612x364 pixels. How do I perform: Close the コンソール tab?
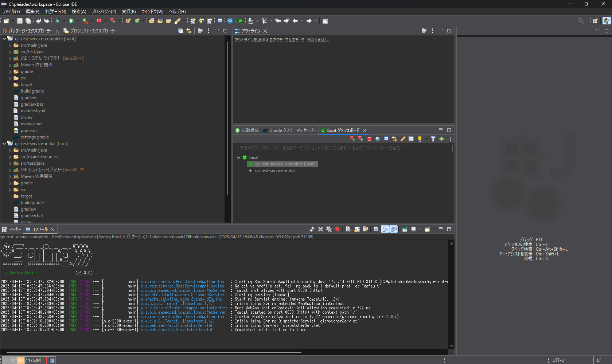[52, 230]
